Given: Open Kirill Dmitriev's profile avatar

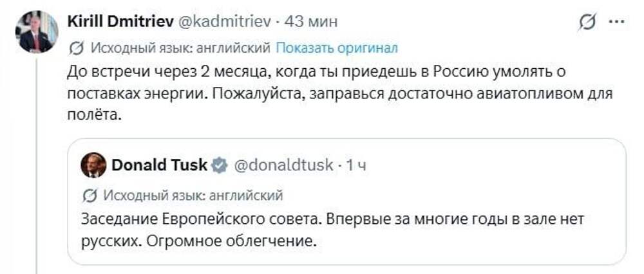Looking at the screenshot, I should click(37, 32).
